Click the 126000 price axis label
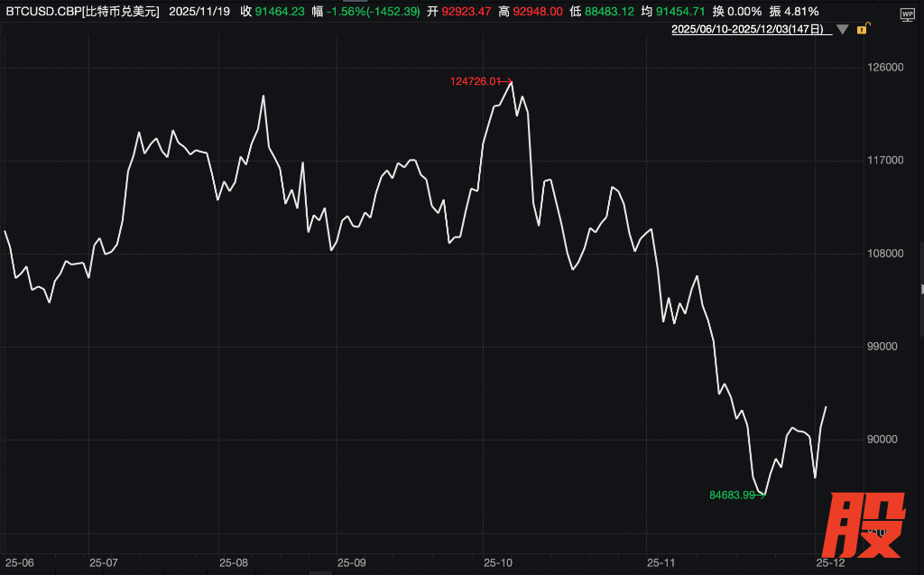924x575 pixels. pos(884,69)
